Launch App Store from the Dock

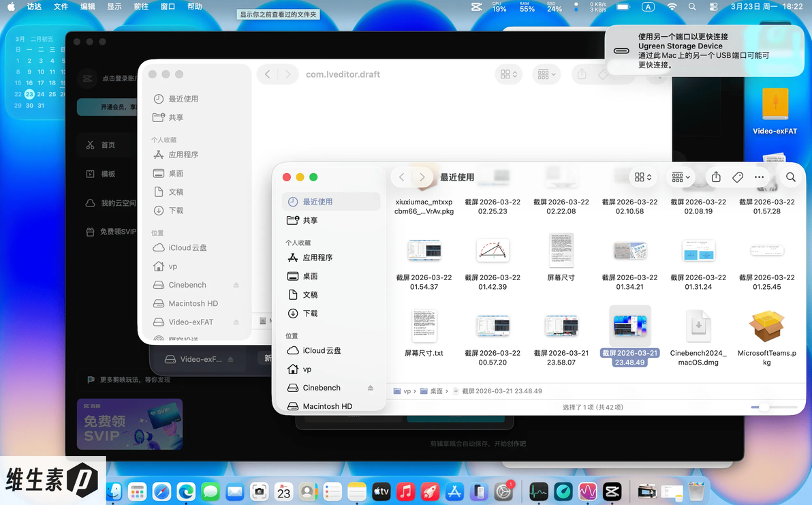(x=454, y=491)
